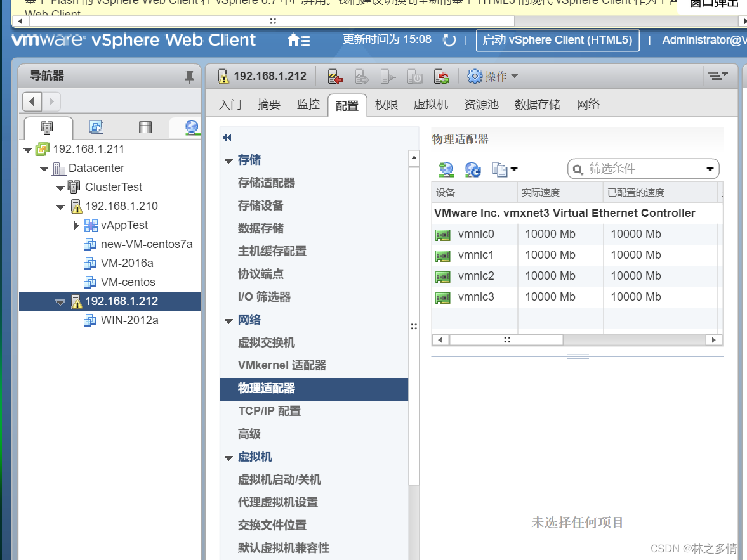Go back in navigator history

tap(32, 101)
